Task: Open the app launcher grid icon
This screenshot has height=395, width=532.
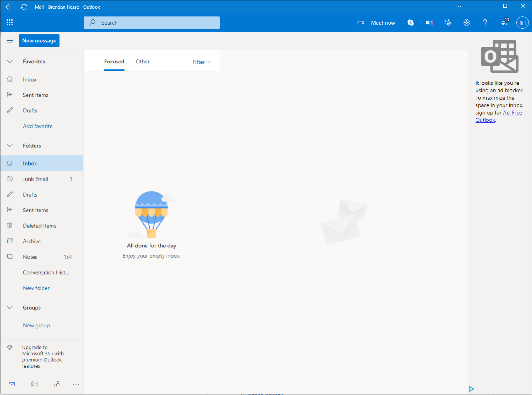Action: (x=10, y=22)
